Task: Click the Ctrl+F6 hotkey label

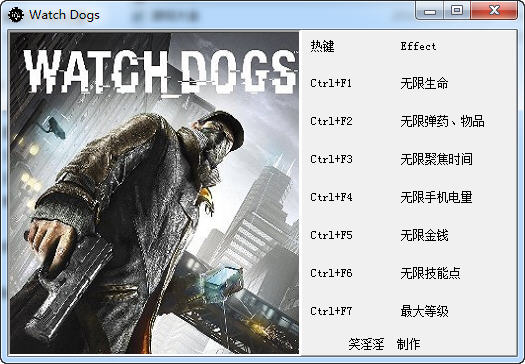Action: click(331, 273)
